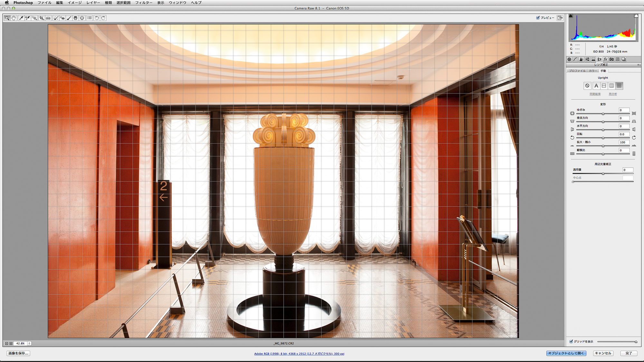Select the White Balance eyedropper tool
The height and width of the screenshot is (362, 644).
coord(21,18)
